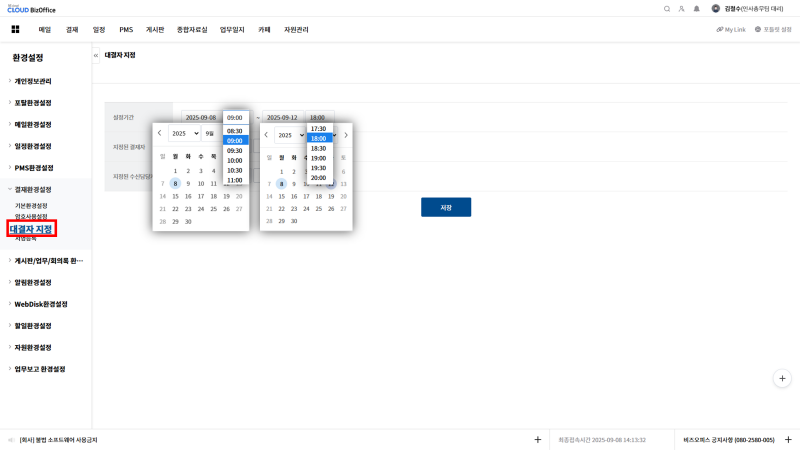Viewport: 800px width, 450px height.
Task: Open the 종합자료실 top menu
Action: pyautogui.click(x=192, y=30)
